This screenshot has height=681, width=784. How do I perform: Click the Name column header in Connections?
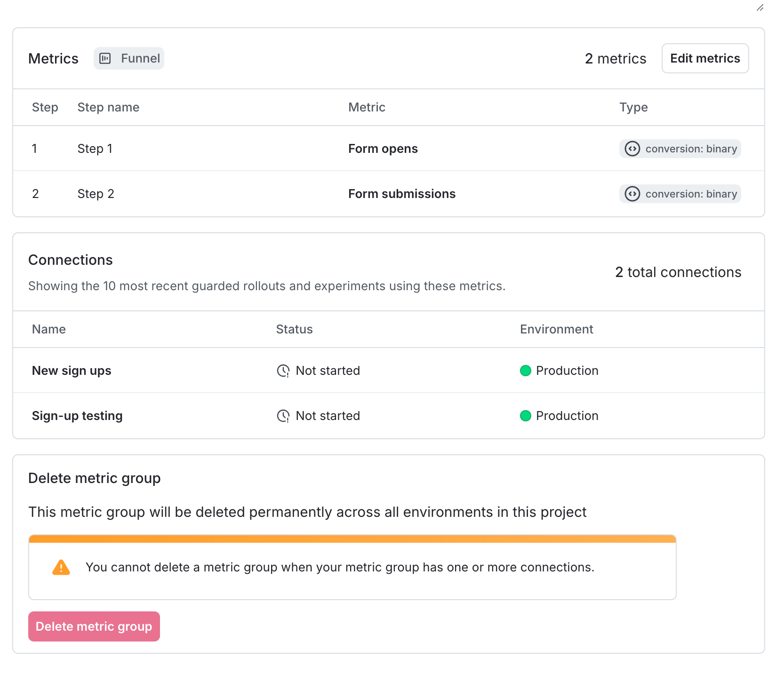pos(49,329)
